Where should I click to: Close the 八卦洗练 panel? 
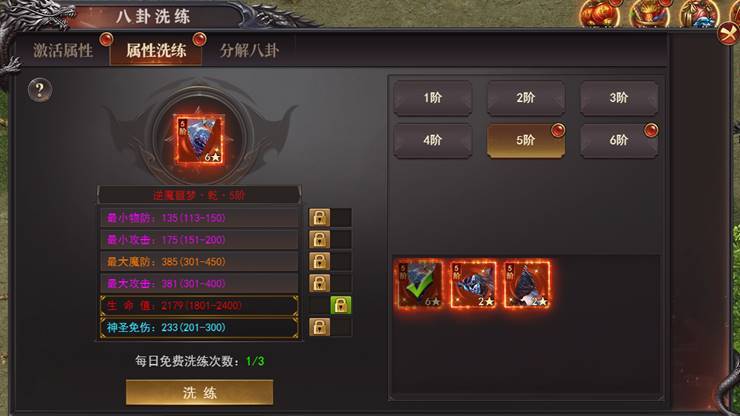point(728,34)
